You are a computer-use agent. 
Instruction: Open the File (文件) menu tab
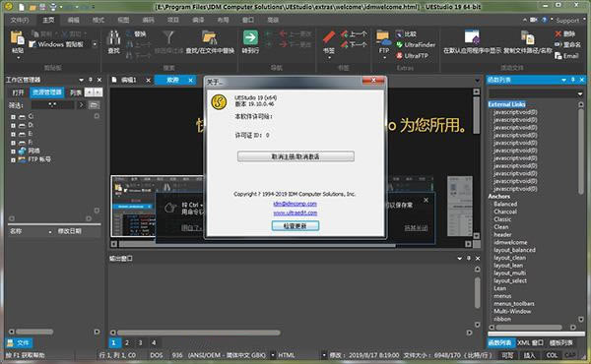pyautogui.click(x=19, y=20)
